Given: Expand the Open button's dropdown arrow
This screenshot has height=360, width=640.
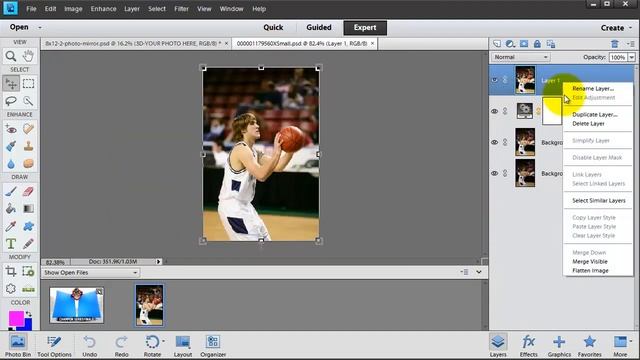Looking at the screenshot, I should pyautogui.click(x=40, y=27).
